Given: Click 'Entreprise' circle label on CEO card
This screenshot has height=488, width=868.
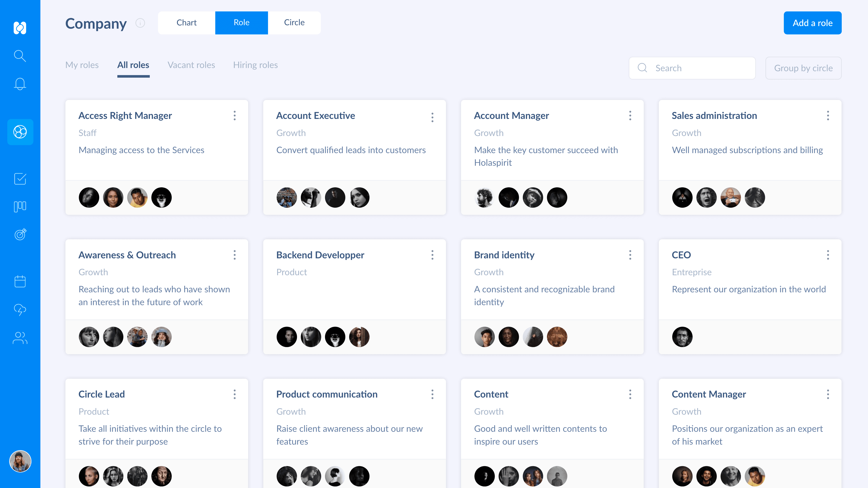Looking at the screenshot, I should click(x=691, y=272).
